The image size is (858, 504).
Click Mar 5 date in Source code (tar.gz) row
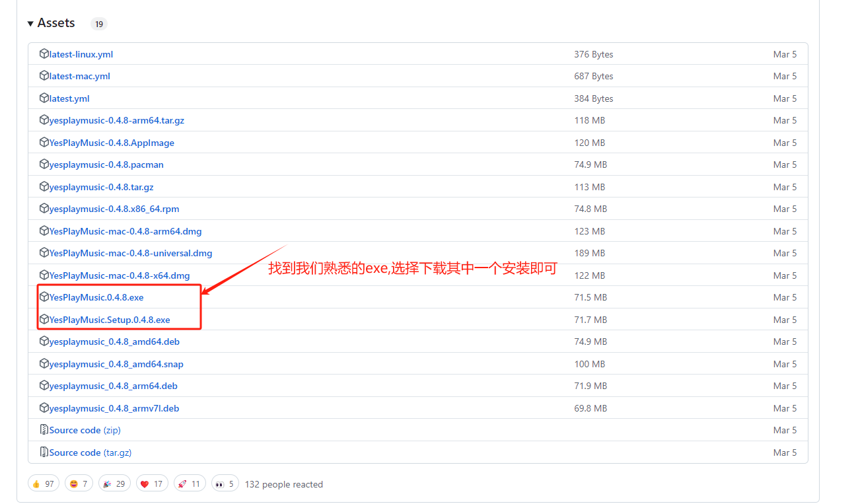click(785, 452)
